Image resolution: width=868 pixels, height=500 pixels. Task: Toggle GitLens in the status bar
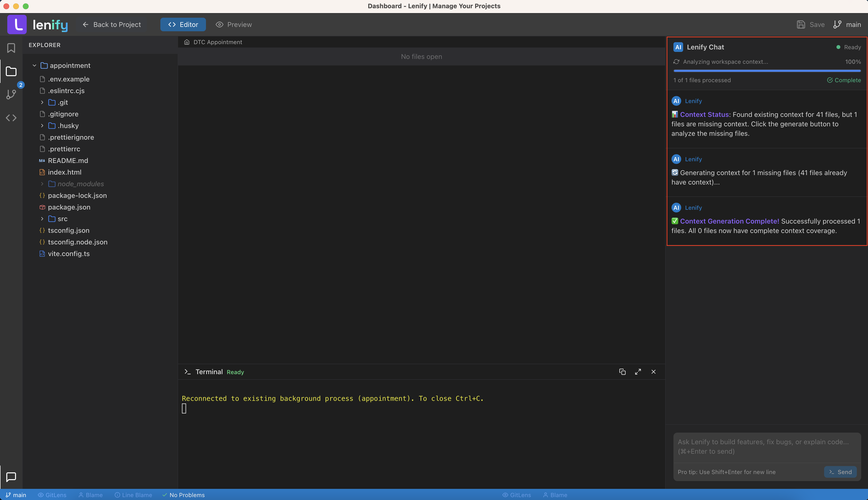52,495
